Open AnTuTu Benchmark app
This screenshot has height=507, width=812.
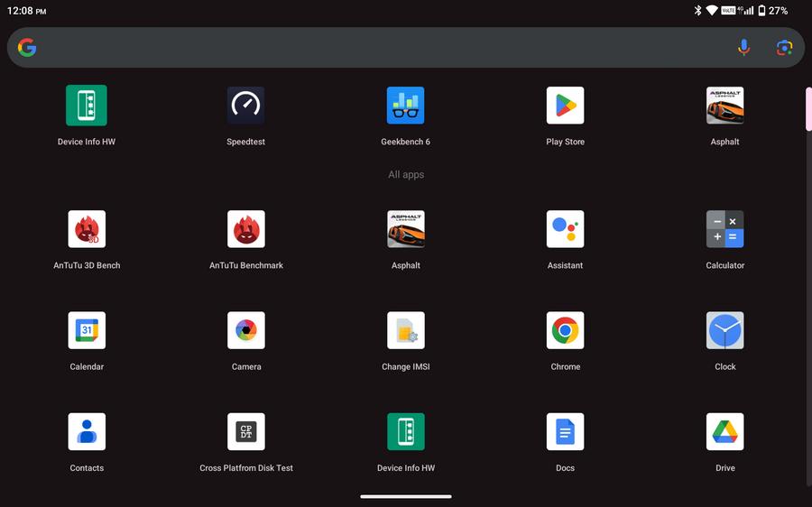point(246,229)
